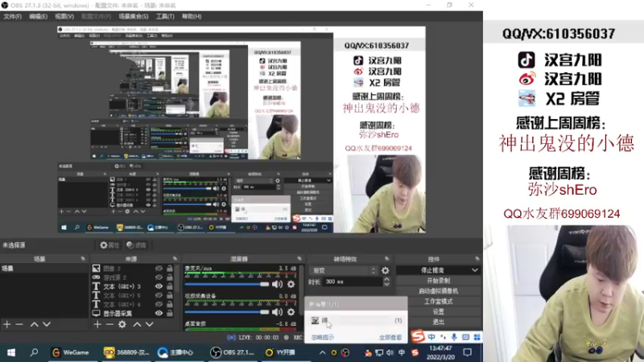Add a new scene with plus icon

pos(7,324)
